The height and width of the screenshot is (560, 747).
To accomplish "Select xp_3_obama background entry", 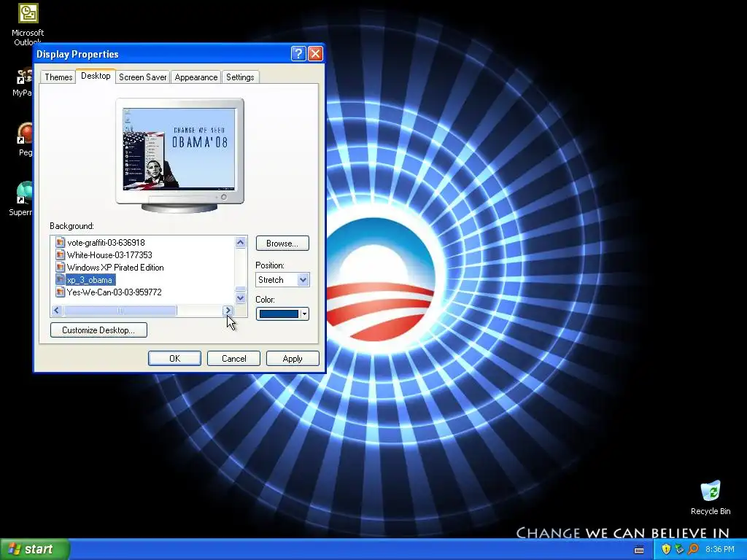I will click(90, 279).
